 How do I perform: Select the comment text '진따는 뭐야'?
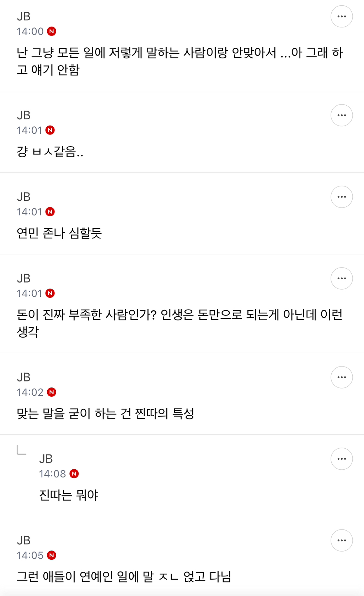(69, 495)
